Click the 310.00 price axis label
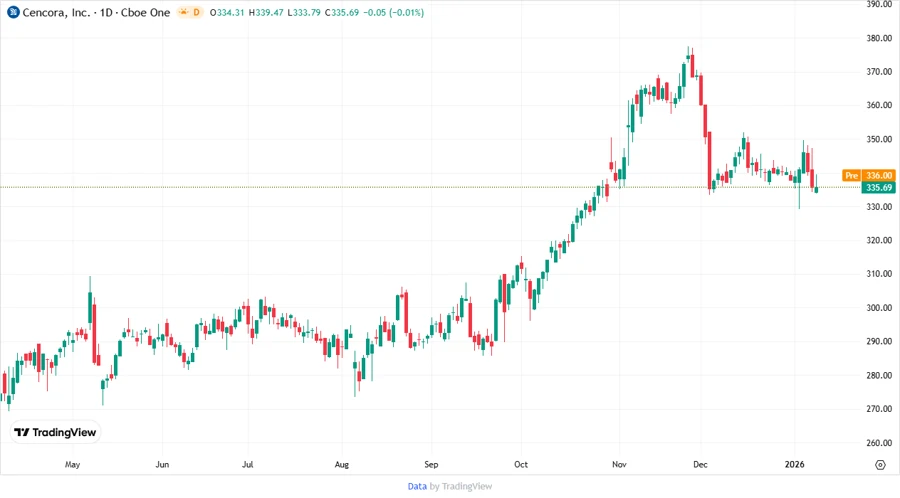 (879, 274)
